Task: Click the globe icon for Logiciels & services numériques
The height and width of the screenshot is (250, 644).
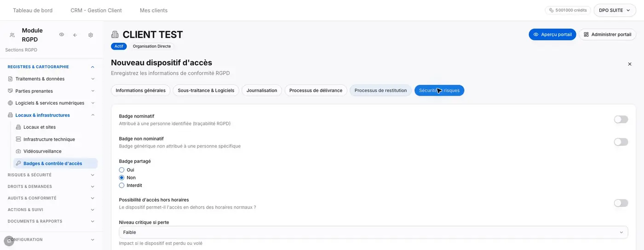Action: (x=11, y=103)
